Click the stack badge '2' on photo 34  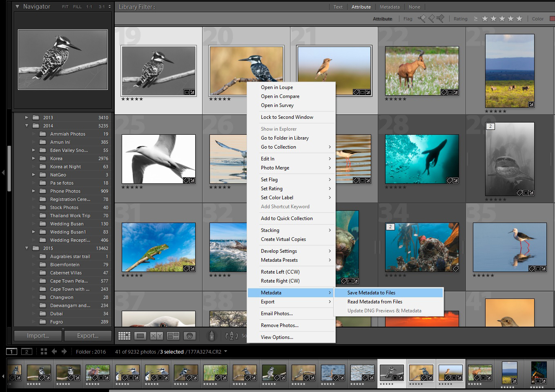coord(390,227)
